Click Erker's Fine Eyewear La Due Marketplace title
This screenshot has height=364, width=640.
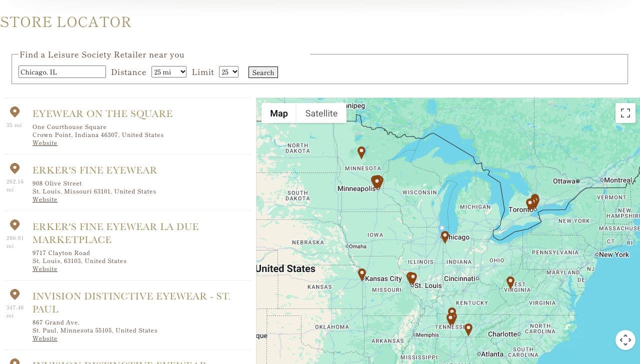pos(115,233)
